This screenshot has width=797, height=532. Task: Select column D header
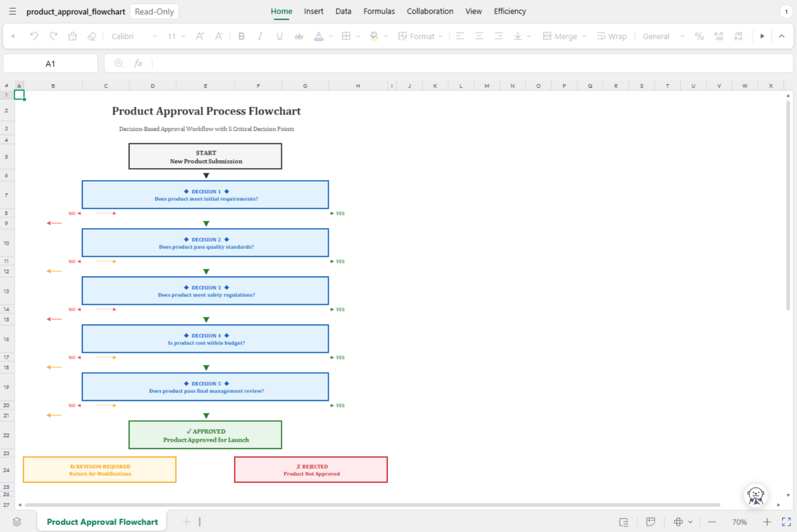pos(153,86)
